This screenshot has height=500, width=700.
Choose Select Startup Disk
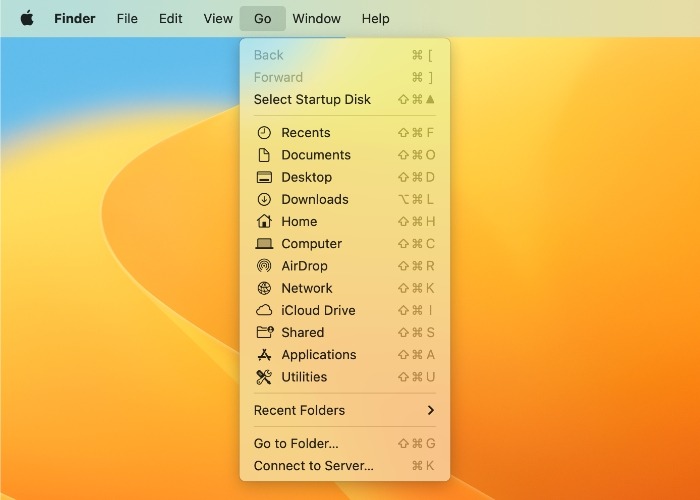coord(345,99)
